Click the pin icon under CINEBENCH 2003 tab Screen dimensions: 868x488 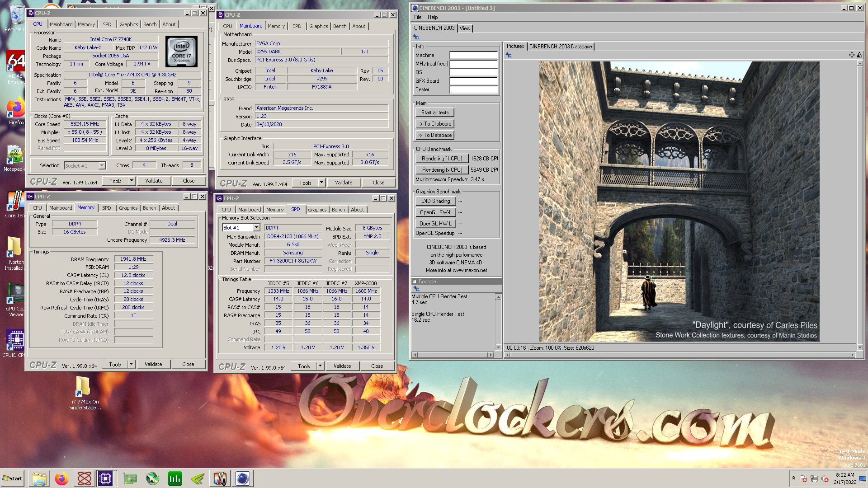tap(416, 37)
